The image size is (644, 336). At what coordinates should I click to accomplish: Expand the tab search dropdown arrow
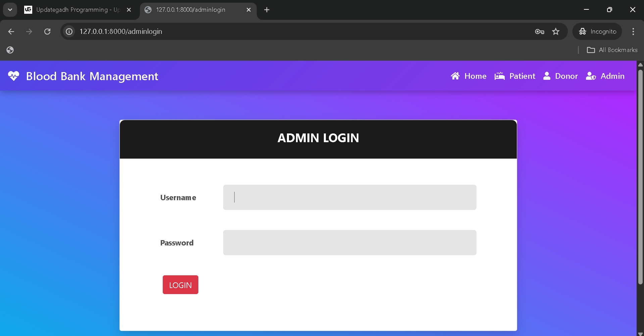coord(10,10)
